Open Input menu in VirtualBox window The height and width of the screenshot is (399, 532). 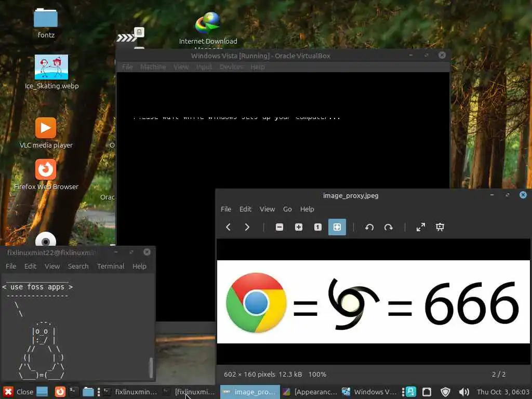204,67
